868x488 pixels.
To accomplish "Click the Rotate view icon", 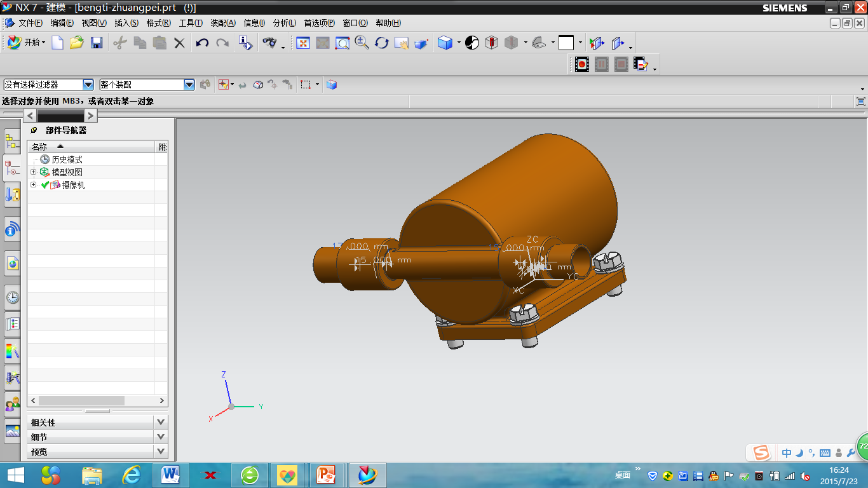I will (x=381, y=43).
